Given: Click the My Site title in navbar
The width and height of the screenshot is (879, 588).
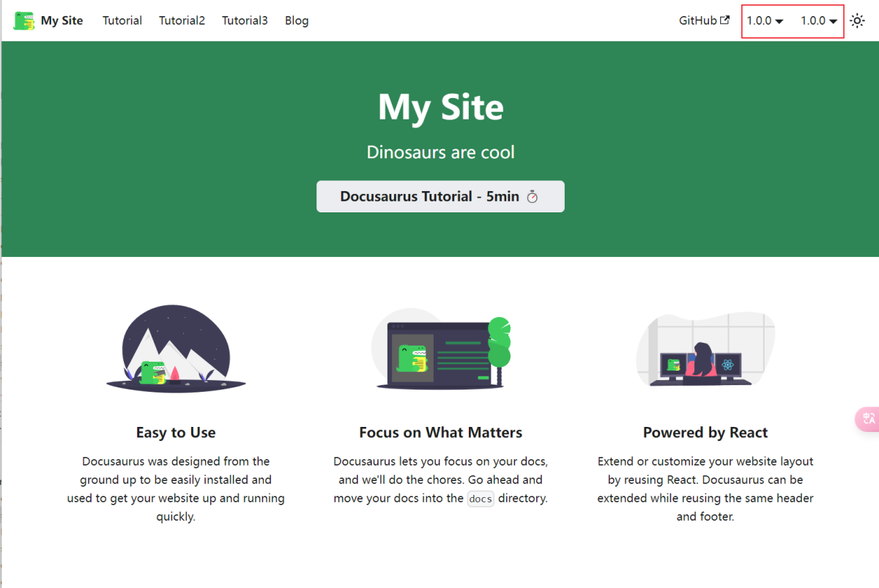Looking at the screenshot, I should [62, 21].
